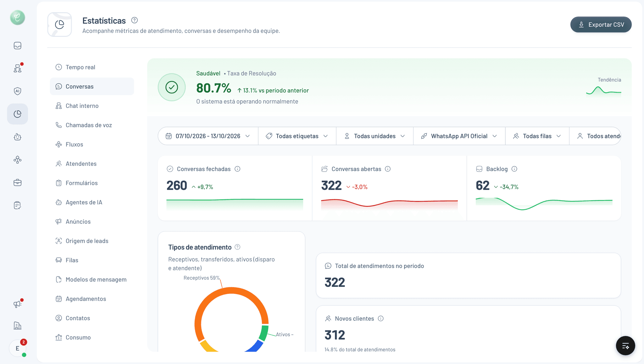Open the inbox icon in left rail

coord(18,46)
